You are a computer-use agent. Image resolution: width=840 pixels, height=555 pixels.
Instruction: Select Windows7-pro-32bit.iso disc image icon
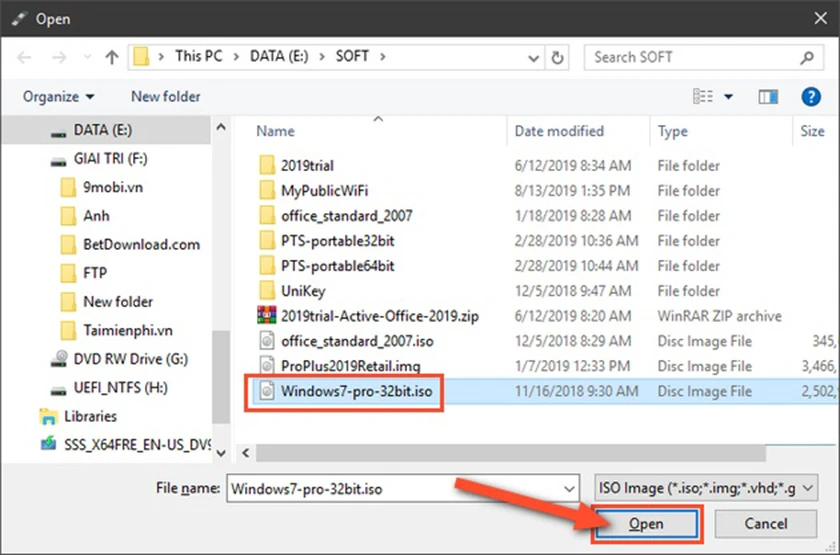pos(267,391)
